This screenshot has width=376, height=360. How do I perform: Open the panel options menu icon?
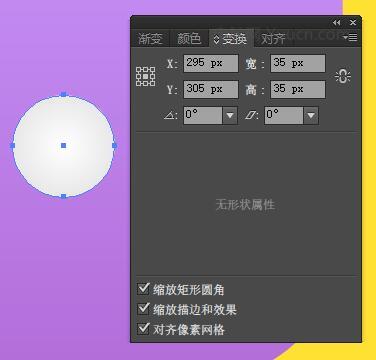pyautogui.click(x=350, y=37)
